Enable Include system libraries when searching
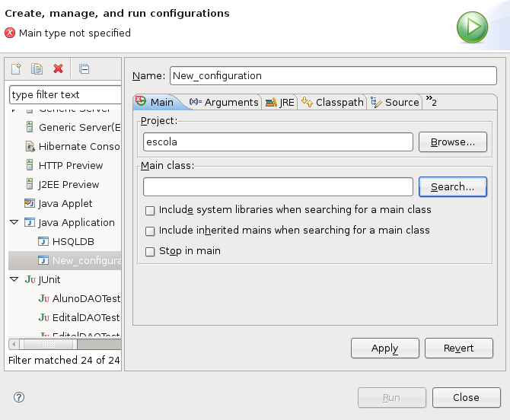Screen dimensions: 510x420 tap(151, 210)
